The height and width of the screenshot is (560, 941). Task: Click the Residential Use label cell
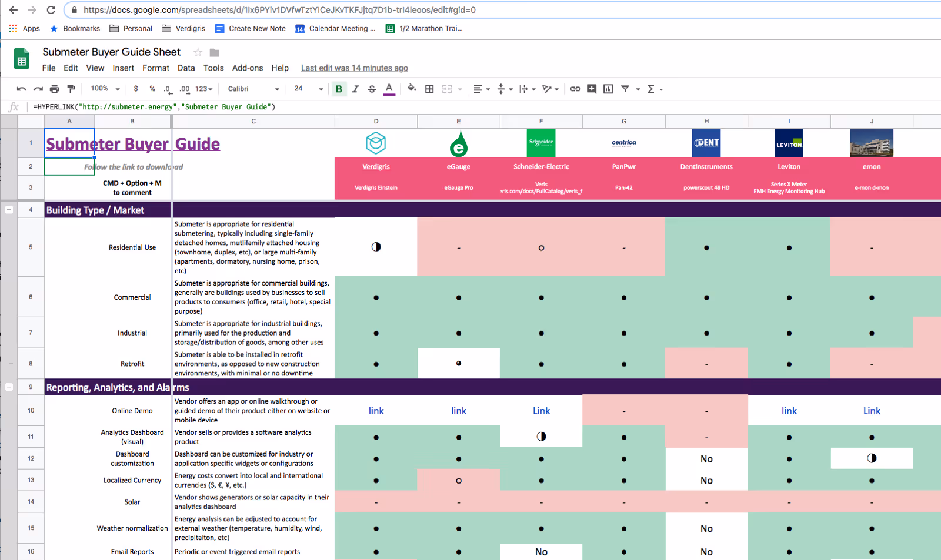tap(132, 247)
